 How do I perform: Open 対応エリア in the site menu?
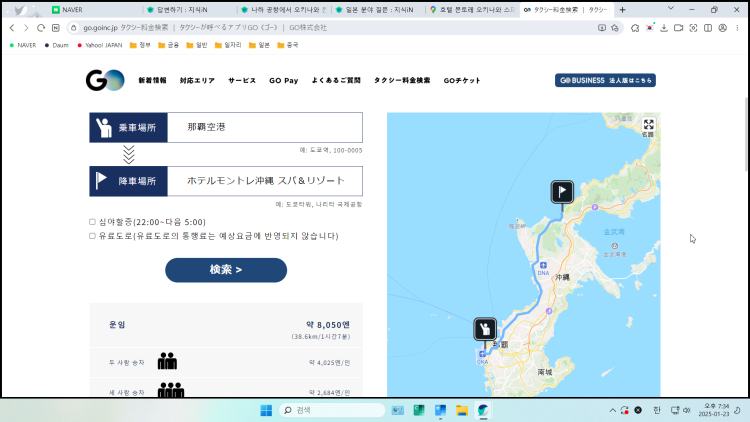point(197,80)
